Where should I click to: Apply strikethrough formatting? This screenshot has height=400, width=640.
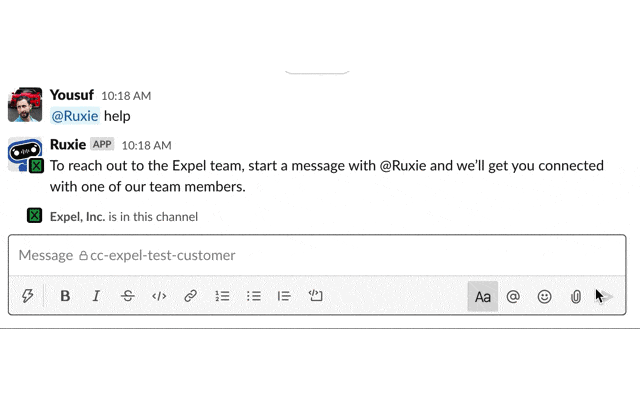[128, 296]
